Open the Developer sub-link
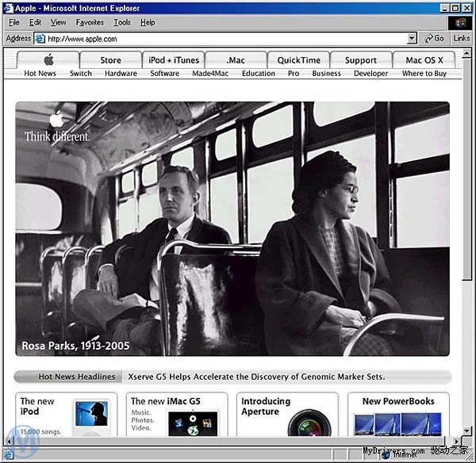Viewport: 476px width, 463px height. 370,74
